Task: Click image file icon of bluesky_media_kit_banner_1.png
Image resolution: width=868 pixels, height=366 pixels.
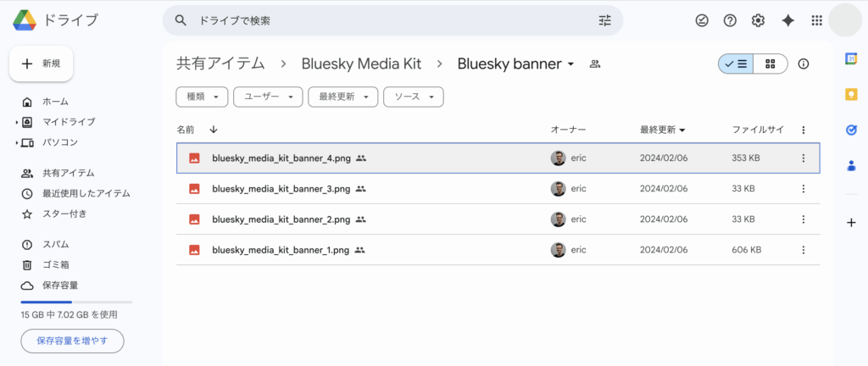Action: point(194,250)
